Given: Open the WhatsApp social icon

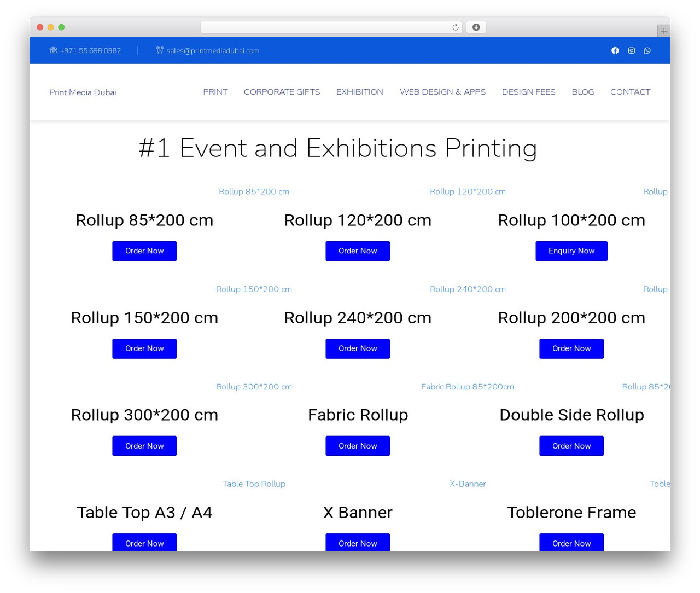Looking at the screenshot, I should tap(647, 50).
